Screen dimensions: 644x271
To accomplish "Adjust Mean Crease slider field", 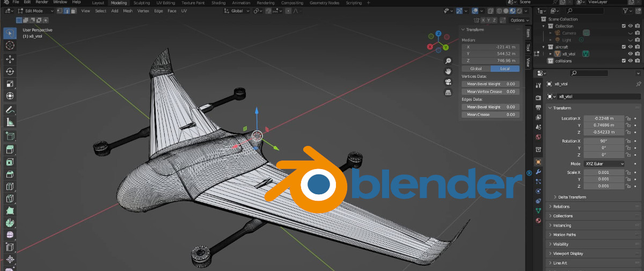I will pyautogui.click(x=491, y=114).
